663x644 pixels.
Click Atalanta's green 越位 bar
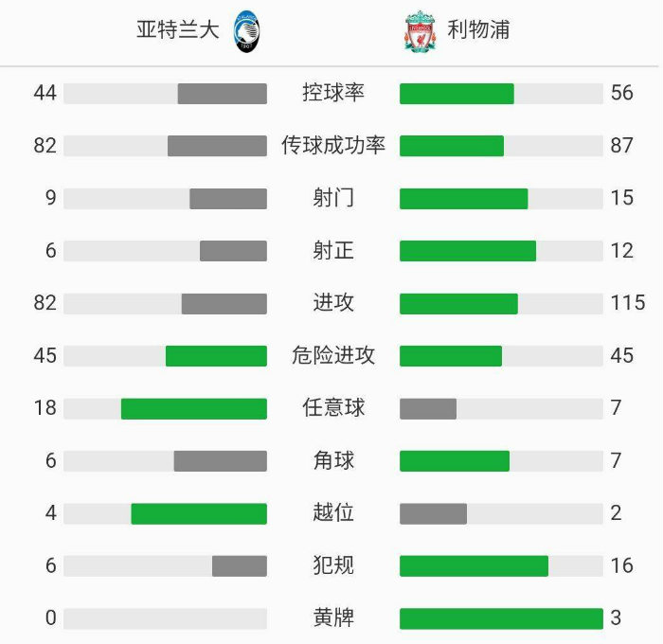[x=199, y=513]
